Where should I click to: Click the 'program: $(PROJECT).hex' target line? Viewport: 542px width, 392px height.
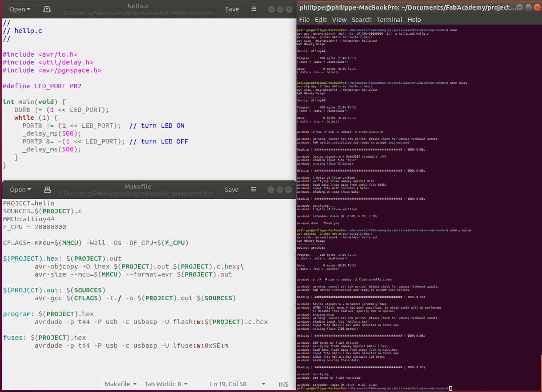[48, 314]
